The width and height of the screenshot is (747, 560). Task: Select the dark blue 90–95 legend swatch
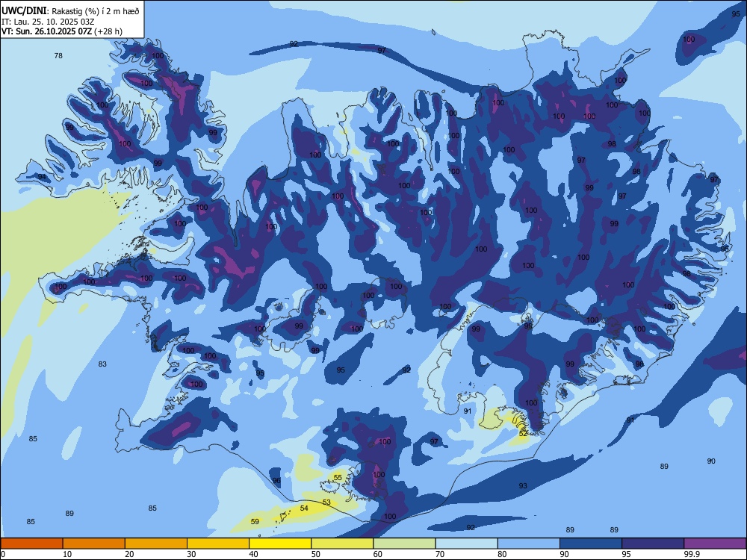click(591, 544)
